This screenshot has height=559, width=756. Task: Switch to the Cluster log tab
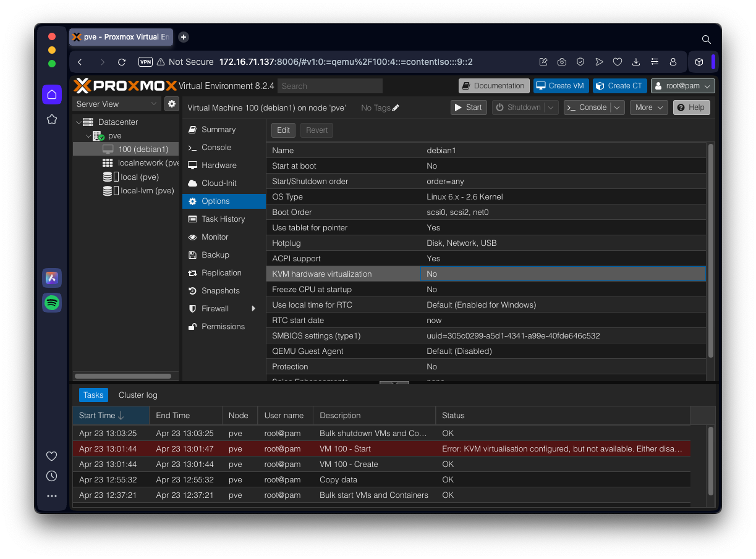138,395
